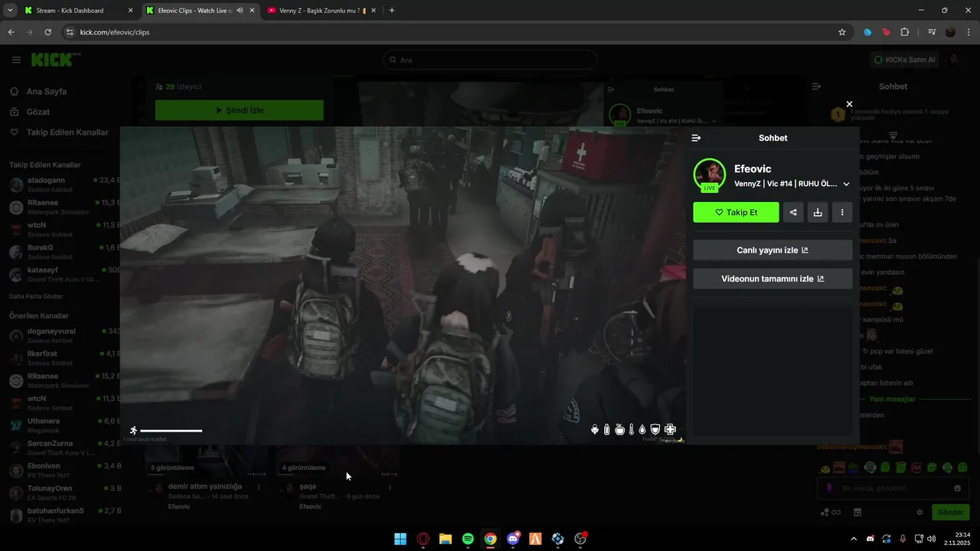Open Chrome extensions puzzle icon
The height and width of the screenshot is (551, 980).
tap(905, 32)
